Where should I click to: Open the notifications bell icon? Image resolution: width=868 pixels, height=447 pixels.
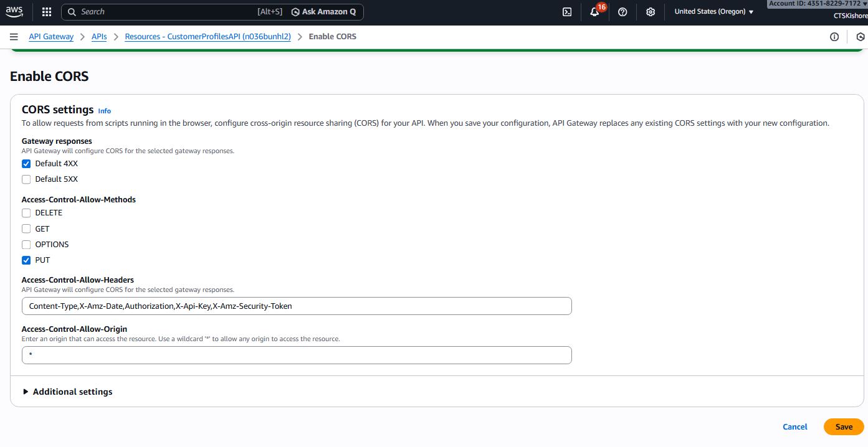(x=594, y=12)
